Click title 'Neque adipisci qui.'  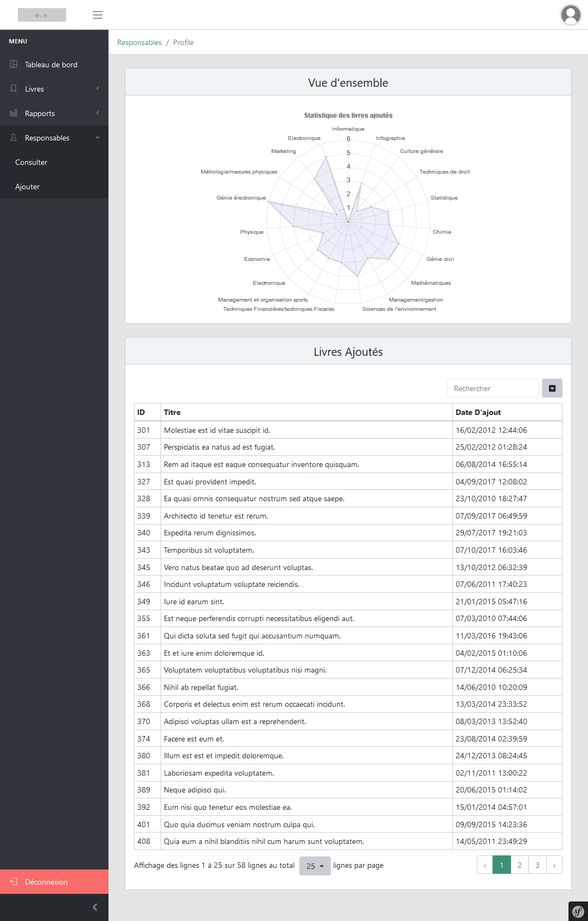tap(195, 790)
